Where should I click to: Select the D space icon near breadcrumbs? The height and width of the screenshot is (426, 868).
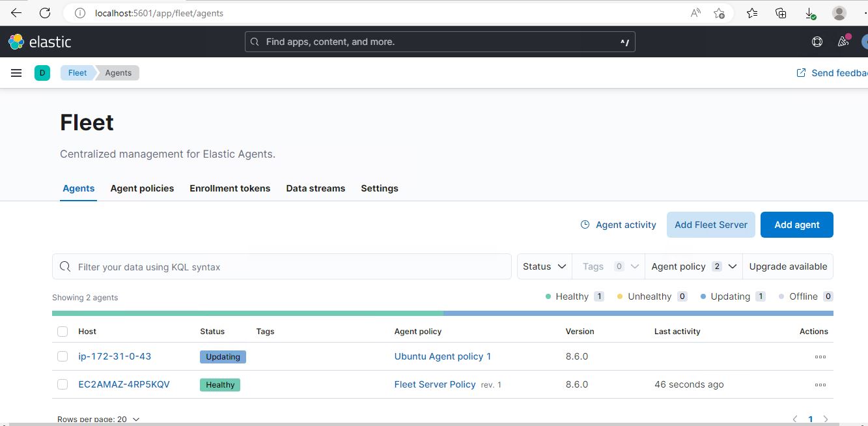42,72
